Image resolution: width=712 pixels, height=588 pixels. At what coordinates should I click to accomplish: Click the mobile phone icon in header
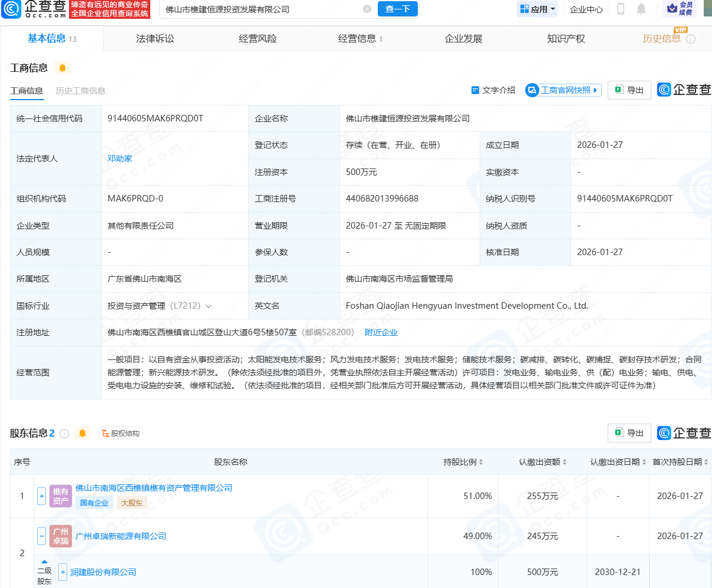pyautogui.click(x=621, y=9)
